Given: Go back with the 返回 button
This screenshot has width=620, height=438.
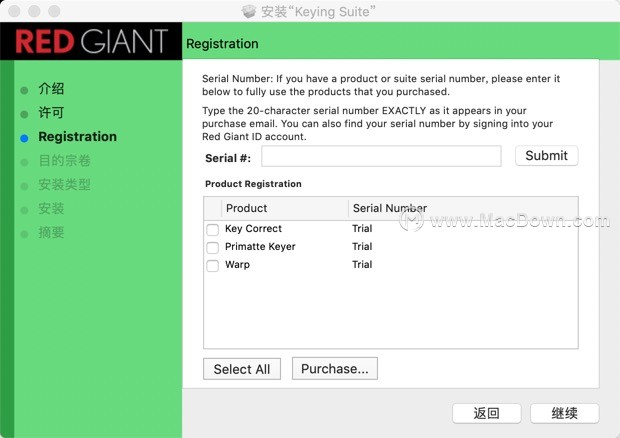Looking at the screenshot, I should click(486, 413).
